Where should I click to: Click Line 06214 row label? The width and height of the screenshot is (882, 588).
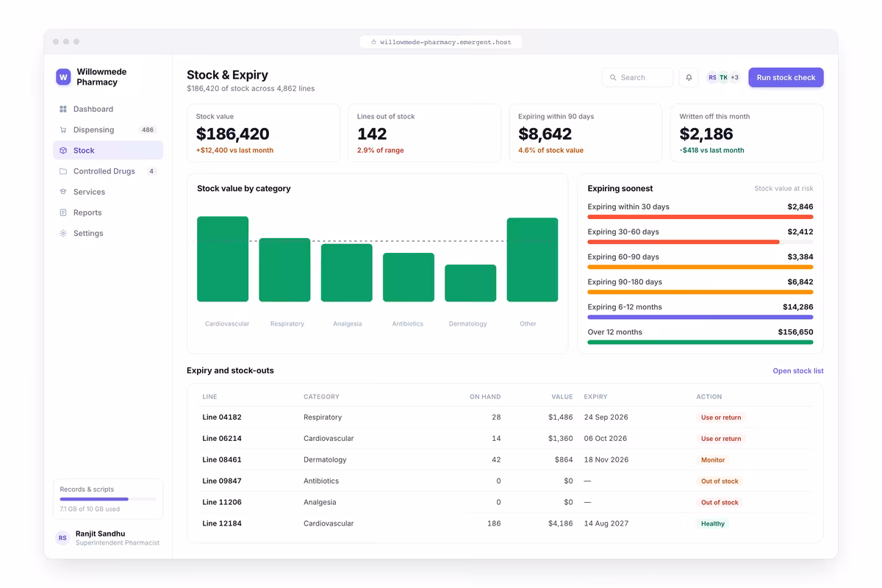click(222, 439)
